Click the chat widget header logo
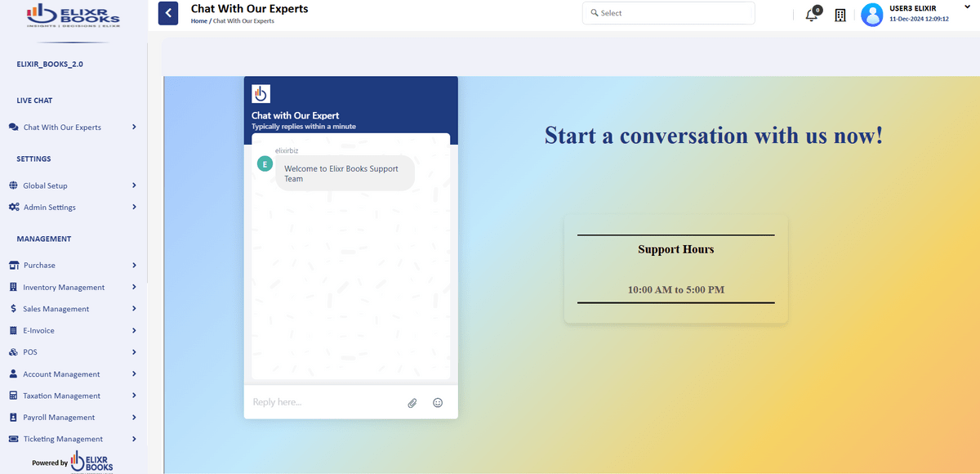Viewport: 980px width, 474px height. pyautogui.click(x=261, y=93)
